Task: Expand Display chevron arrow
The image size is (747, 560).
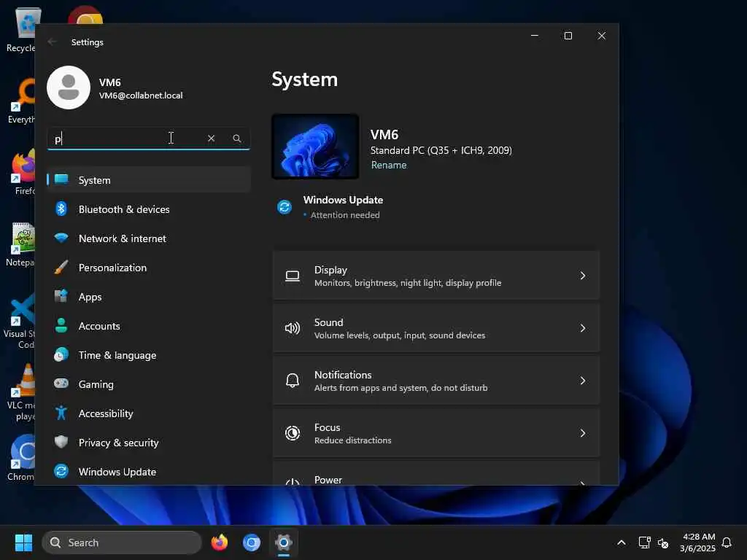Action: (x=583, y=276)
